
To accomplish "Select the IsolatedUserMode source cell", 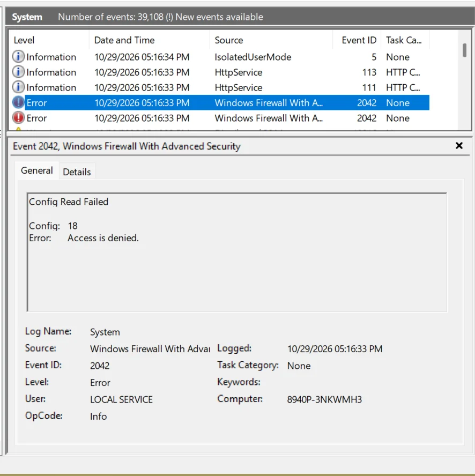I will [253, 57].
